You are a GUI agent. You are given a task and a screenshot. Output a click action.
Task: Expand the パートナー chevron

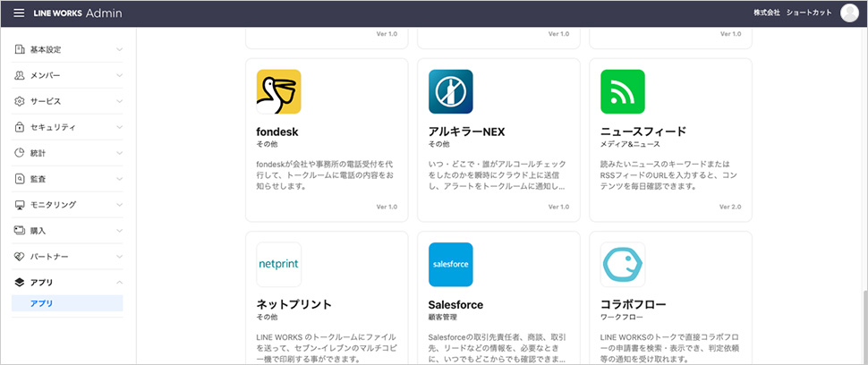[x=119, y=257]
